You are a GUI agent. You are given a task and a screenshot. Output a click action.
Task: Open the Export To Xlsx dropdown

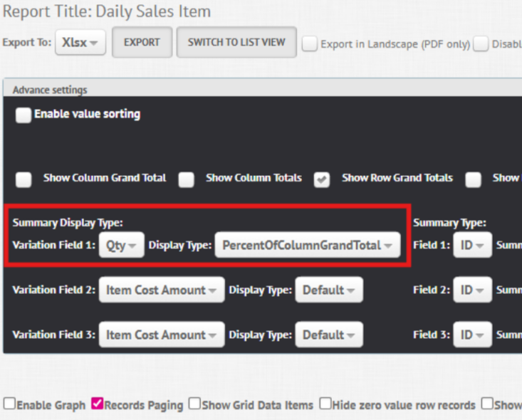point(80,42)
